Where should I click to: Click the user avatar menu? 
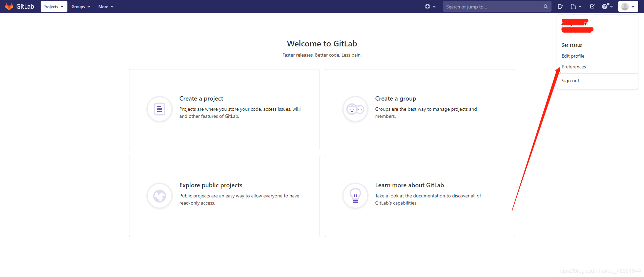(x=628, y=6)
